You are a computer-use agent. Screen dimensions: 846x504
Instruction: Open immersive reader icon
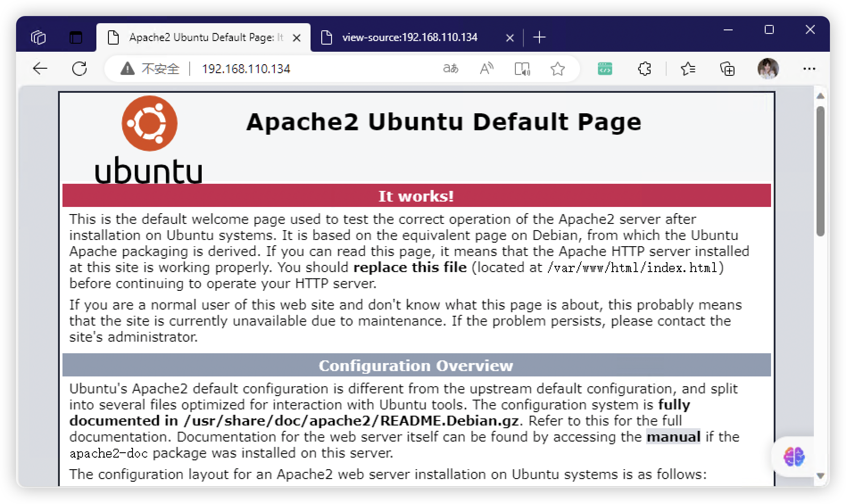[x=522, y=69]
